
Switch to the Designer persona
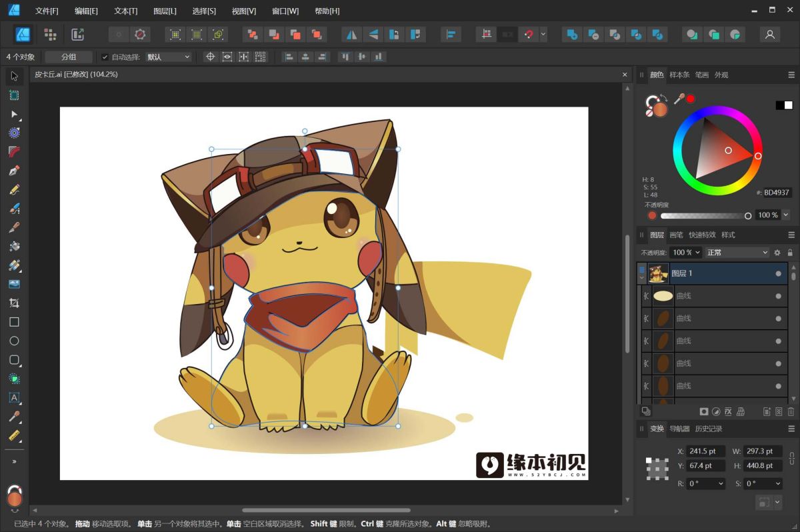click(23, 34)
